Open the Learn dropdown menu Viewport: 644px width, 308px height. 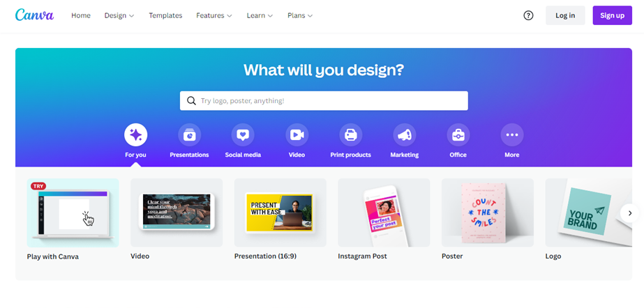pyautogui.click(x=260, y=15)
